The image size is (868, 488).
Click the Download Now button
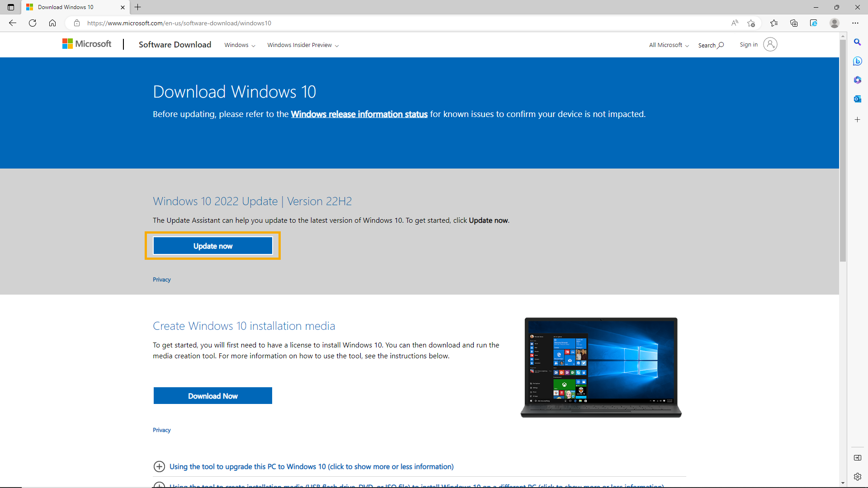pos(213,396)
